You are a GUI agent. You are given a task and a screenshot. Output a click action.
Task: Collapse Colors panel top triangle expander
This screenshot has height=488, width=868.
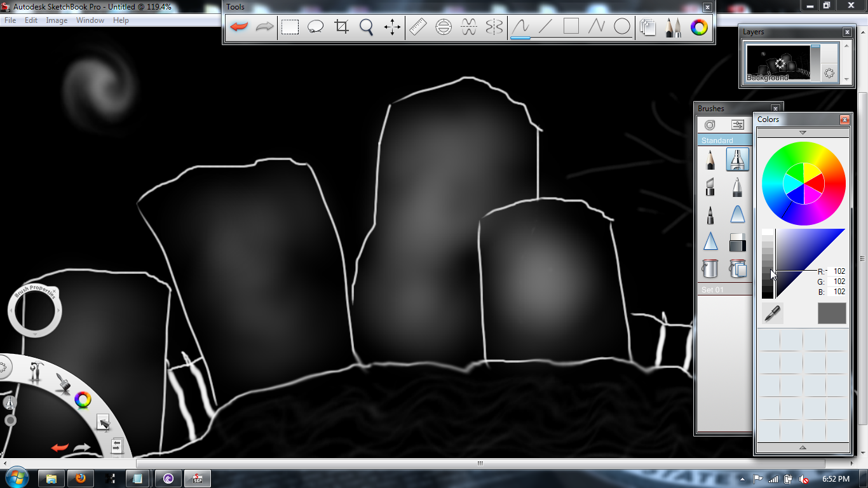click(803, 133)
